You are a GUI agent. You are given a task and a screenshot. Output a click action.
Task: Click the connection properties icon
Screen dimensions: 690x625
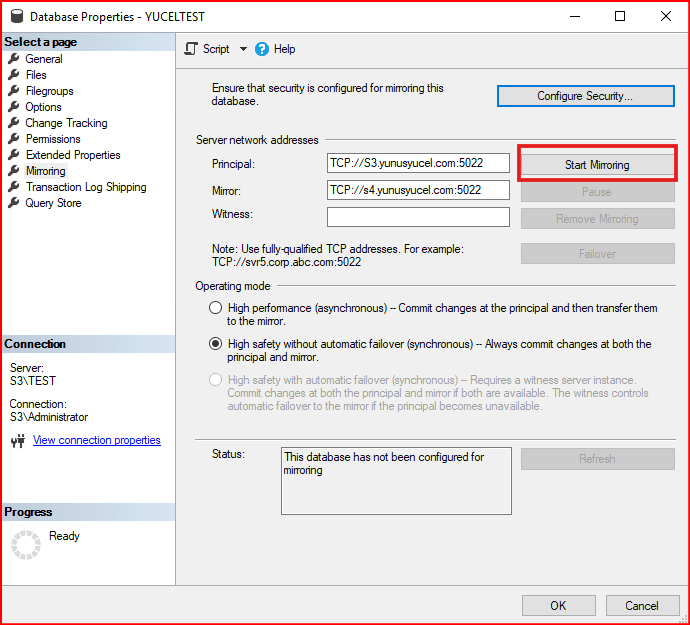[x=17, y=441]
